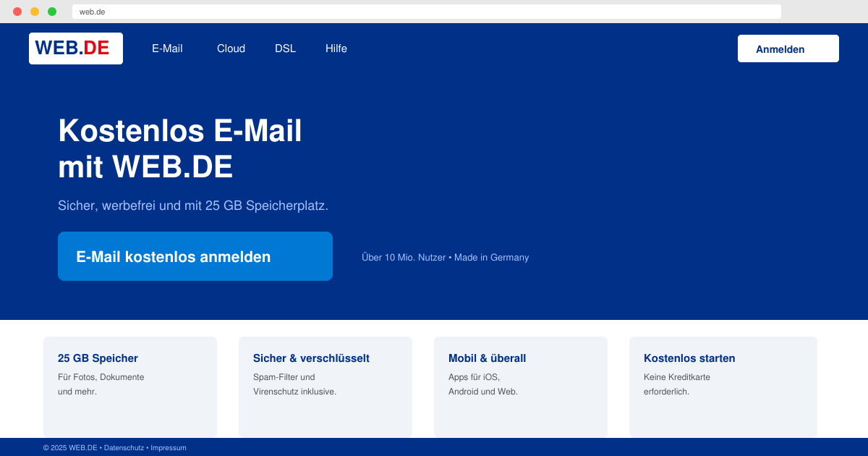Click the web.de address bar

click(x=427, y=12)
